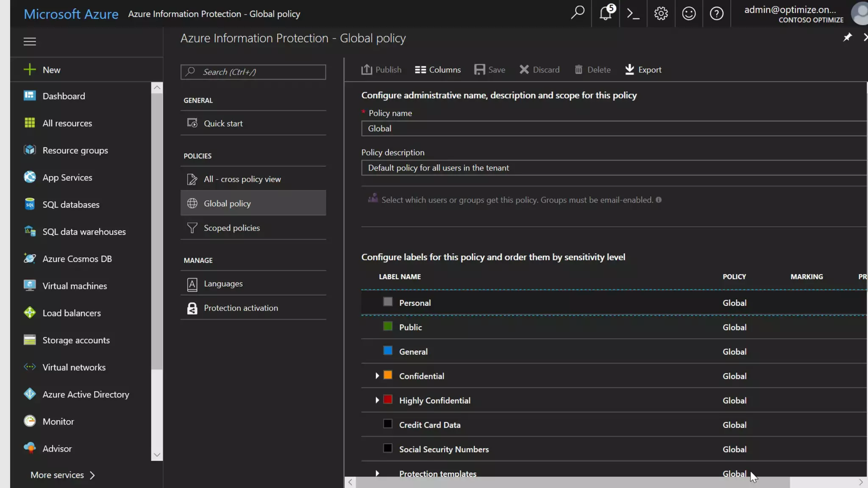Expand the Confidential label row

point(377,376)
